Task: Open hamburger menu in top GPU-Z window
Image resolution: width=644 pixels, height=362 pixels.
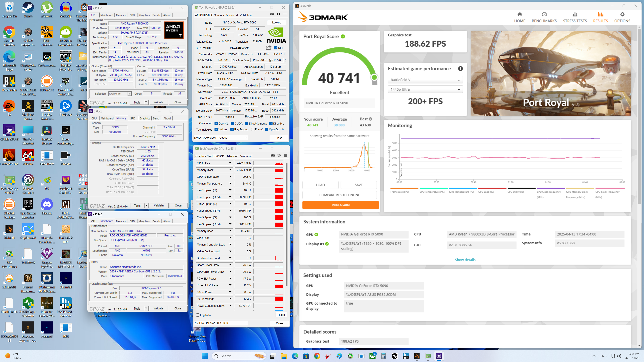Action: (x=285, y=14)
